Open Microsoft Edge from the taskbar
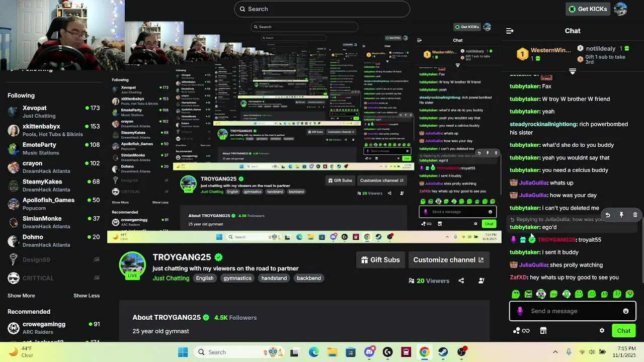 (313, 352)
